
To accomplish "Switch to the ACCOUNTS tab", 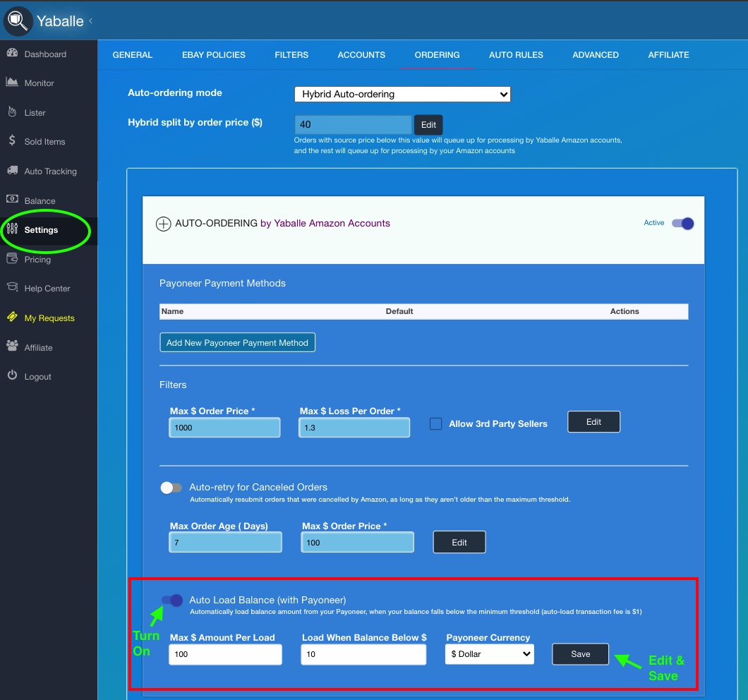I will click(361, 55).
